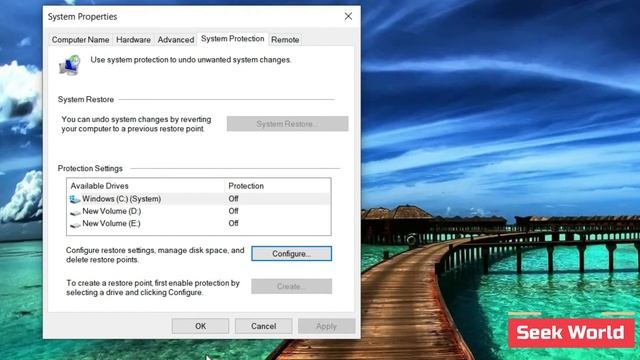
Task: Click the Off status for New Volume (D:)
Action: 233,211
